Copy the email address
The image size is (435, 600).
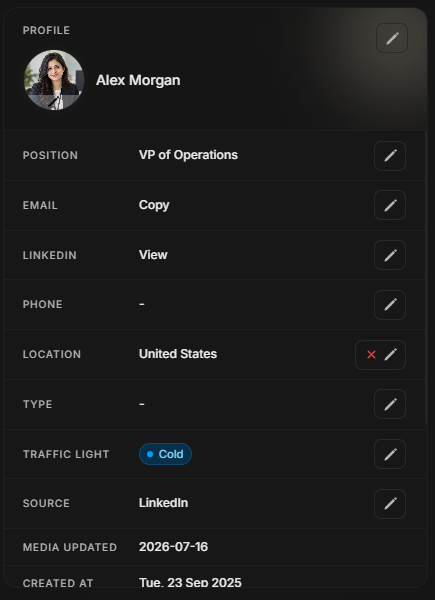coord(154,205)
